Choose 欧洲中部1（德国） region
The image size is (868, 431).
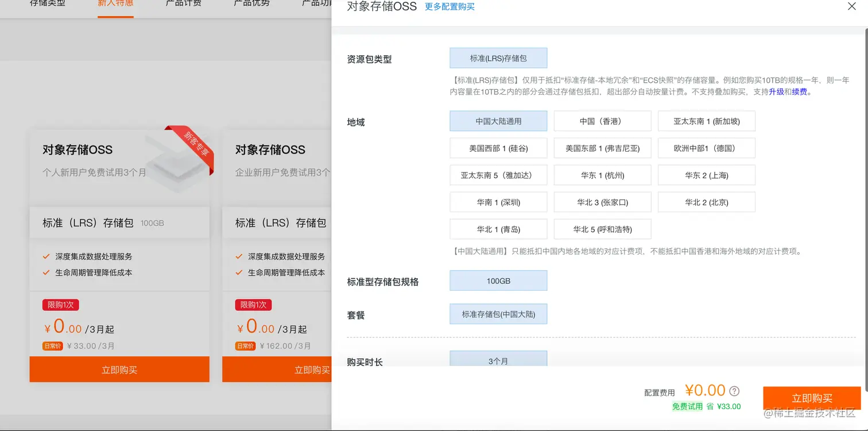click(x=707, y=148)
